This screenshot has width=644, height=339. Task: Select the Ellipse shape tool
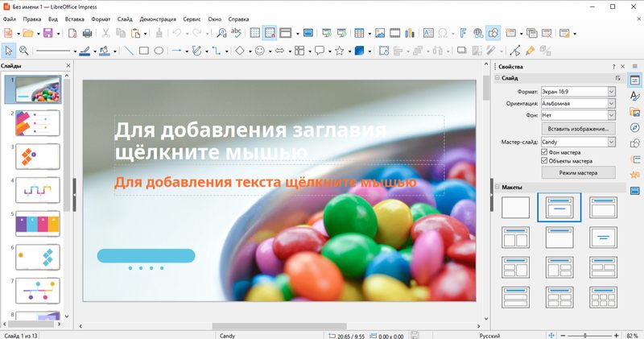point(159,51)
